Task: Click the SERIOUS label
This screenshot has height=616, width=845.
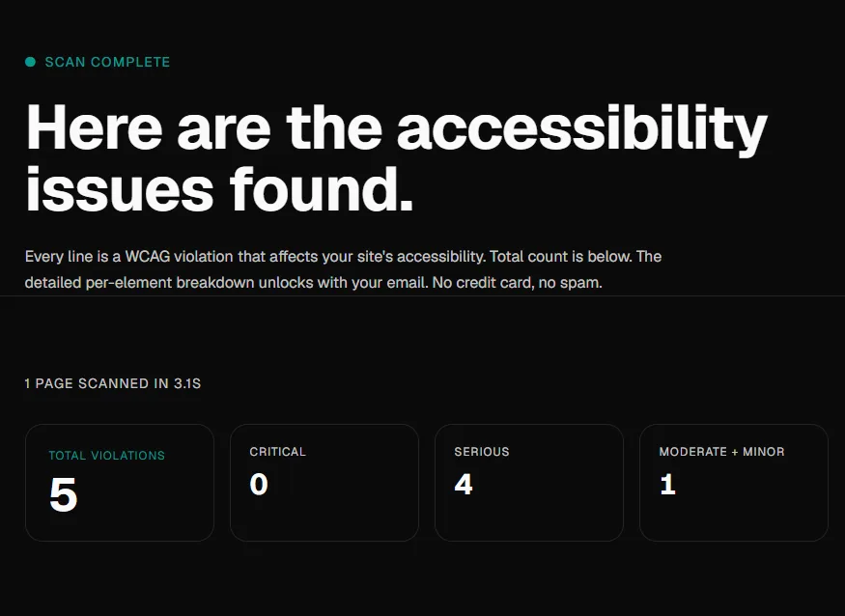Action: (x=482, y=452)
